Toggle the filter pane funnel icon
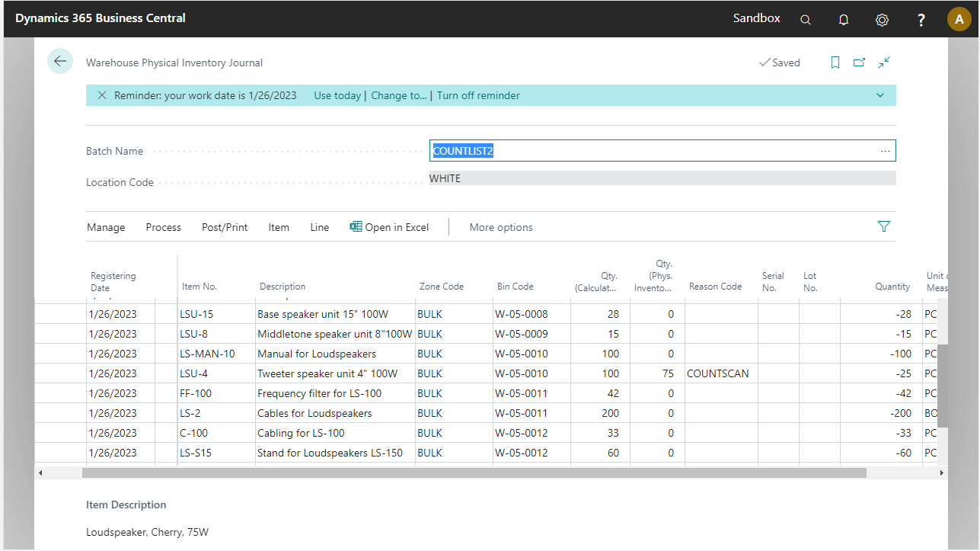Image resolution: width=980 pixels, height=551 pixels. pyautogui.click(x=884, y=226)
